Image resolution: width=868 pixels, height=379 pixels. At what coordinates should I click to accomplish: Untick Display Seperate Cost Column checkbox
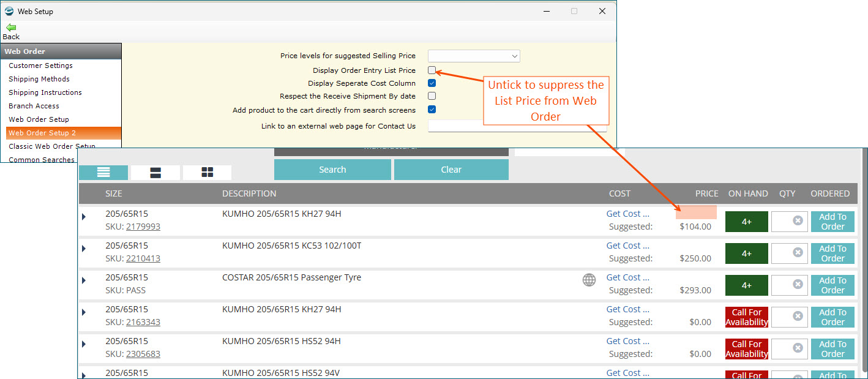pos(432,83)
